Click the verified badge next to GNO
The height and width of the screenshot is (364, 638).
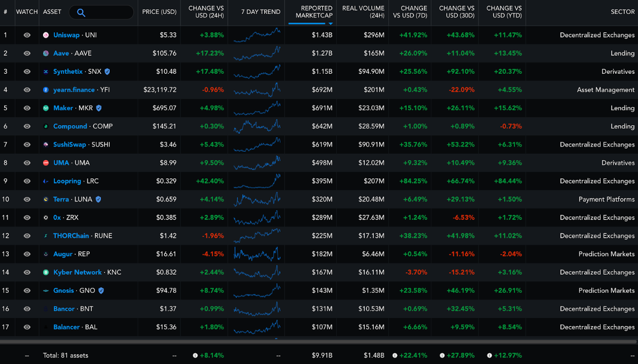tap(101, 291)
